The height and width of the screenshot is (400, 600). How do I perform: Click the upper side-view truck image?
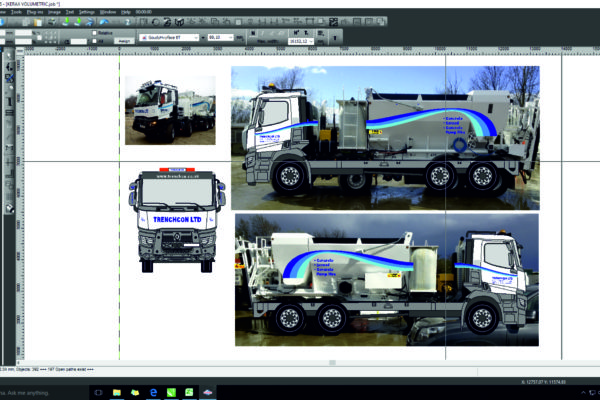tap(385, 138)
